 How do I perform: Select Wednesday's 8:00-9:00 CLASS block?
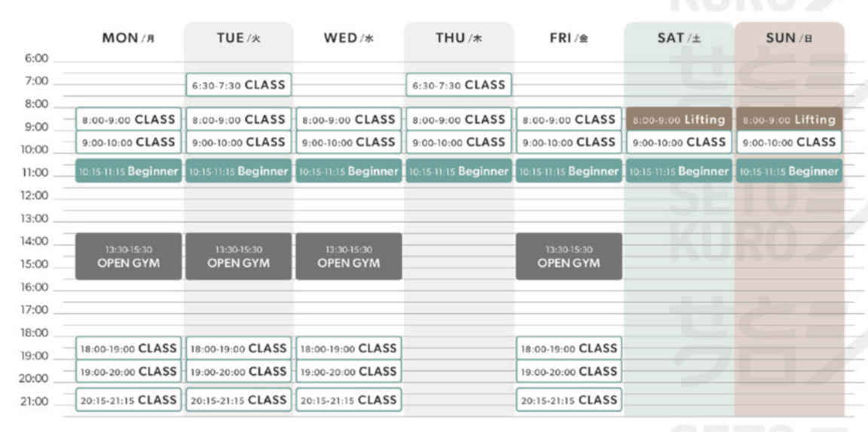(348, 120)
